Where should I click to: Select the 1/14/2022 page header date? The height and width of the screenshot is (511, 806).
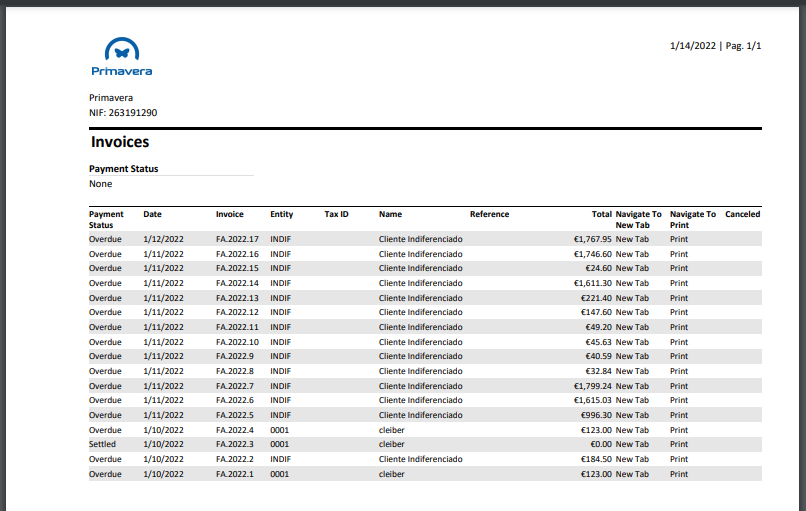692,46
